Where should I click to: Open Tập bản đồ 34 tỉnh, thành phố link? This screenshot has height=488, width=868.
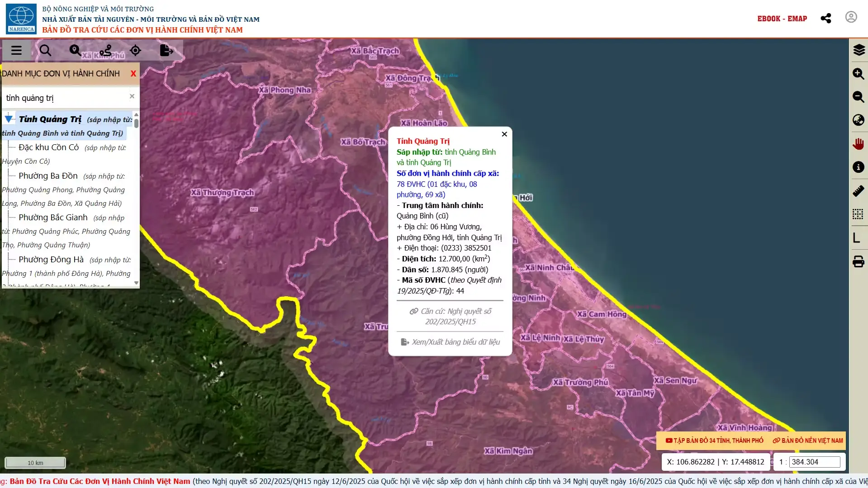[x=714, y=441]
